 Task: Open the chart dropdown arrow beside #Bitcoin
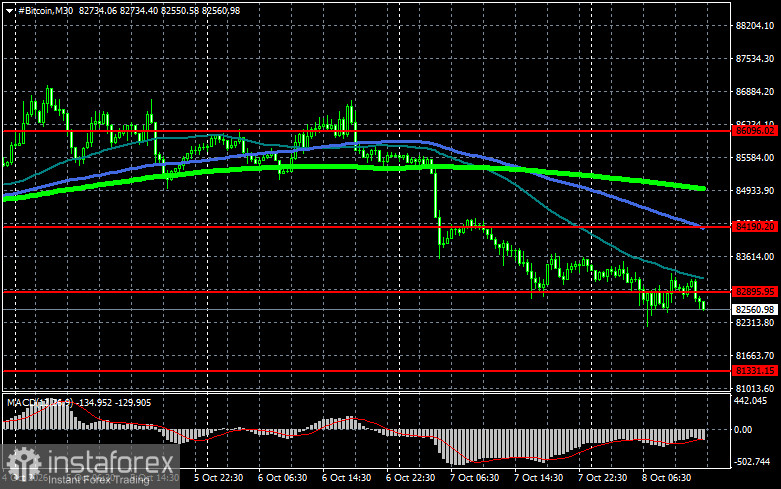[9, 10]
